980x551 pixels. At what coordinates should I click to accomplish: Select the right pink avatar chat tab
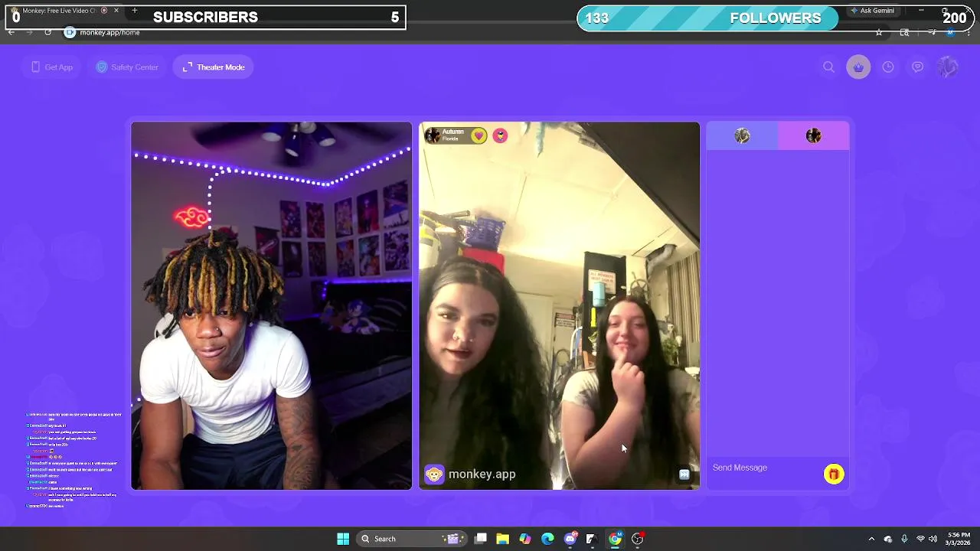point(813,136)
